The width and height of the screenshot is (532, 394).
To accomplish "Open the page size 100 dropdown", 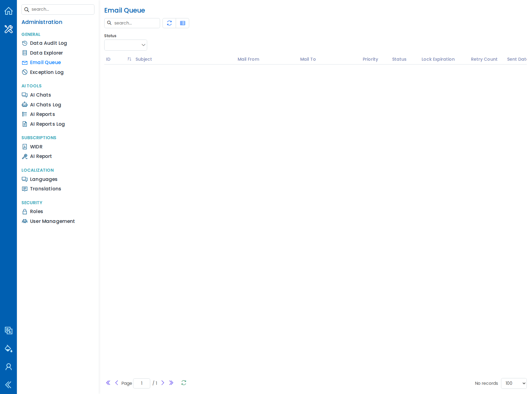I will tap(514, 383).
